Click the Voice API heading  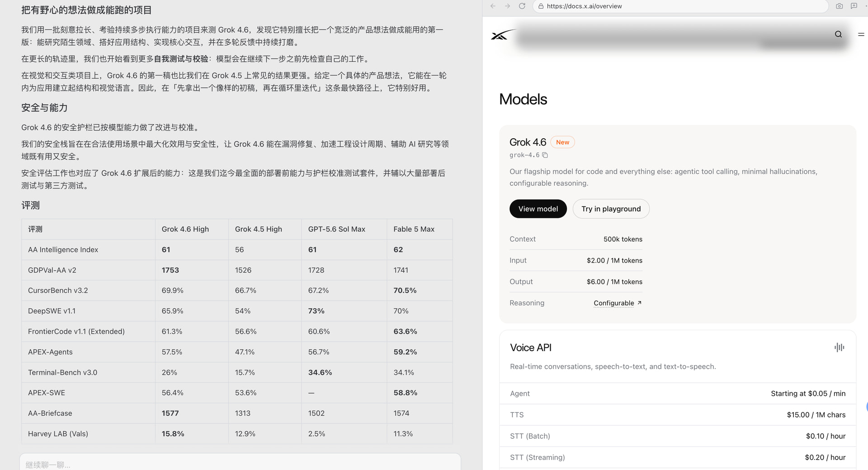coord(530,348)
